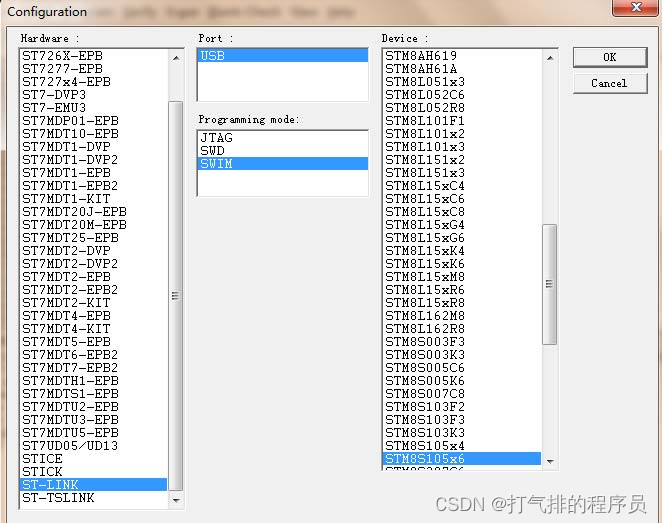Select ST7MDTS1-EPB hardware entry

click(x=94, y=393)
